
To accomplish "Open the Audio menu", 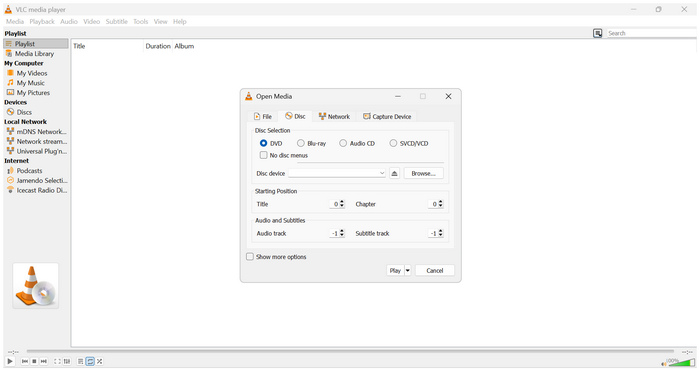I will click(x=69, y=21).
